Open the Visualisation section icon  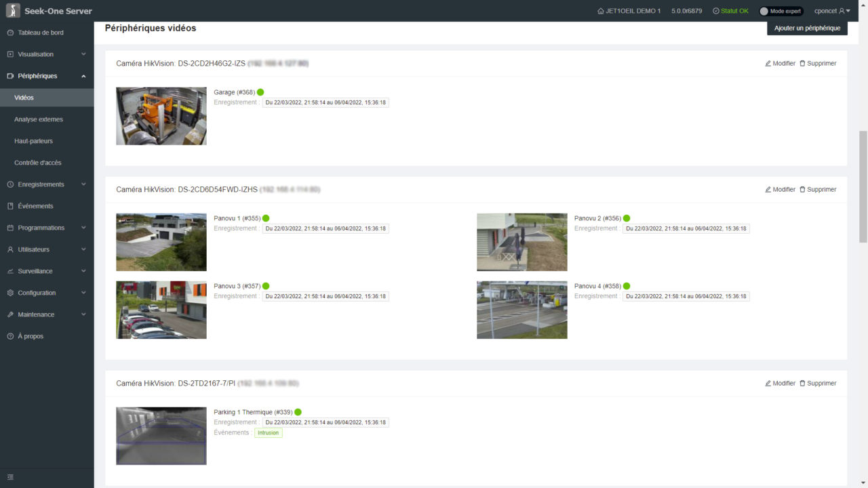tap(9, 54)
